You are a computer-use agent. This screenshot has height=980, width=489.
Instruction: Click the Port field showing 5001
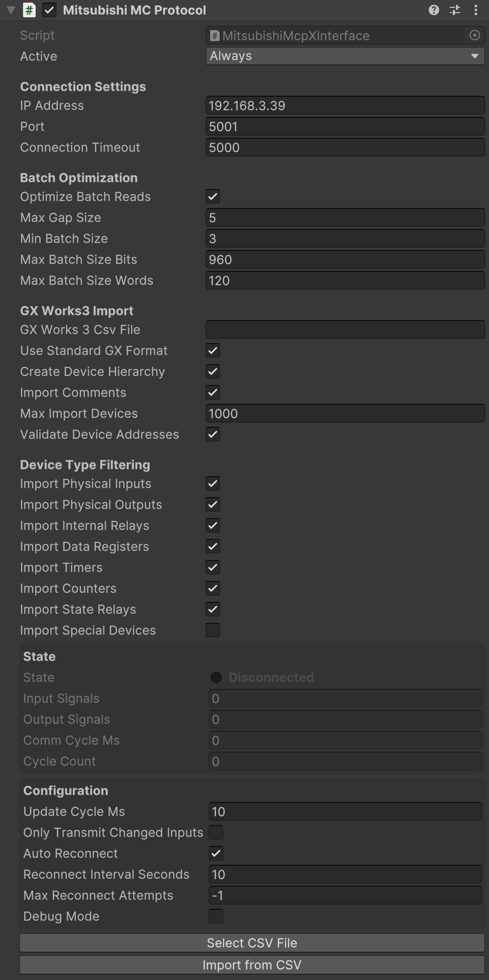click(345, 126)
